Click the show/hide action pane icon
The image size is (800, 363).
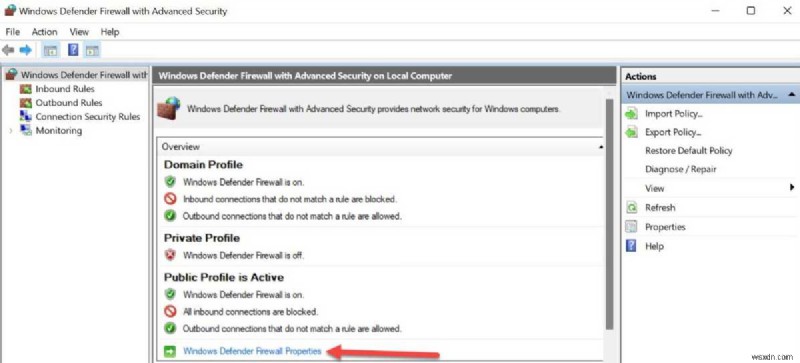point(92,50)
